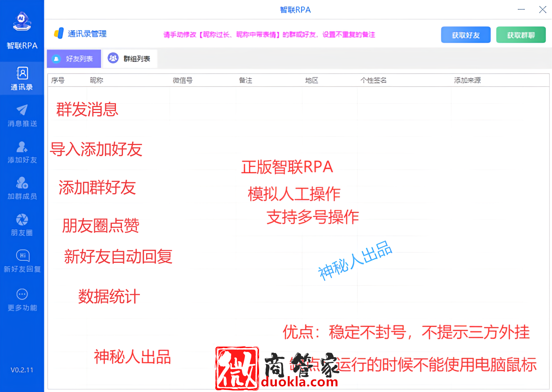This screenshot has height=392, width=552.
Task: Open the 通讯录 contacts sidebar icon
Action: pyautogui.click(x=22, y=73)
